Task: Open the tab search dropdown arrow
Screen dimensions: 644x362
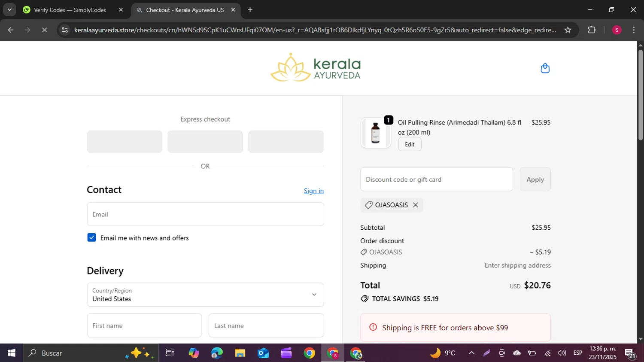Action: (x=9, y=9)
